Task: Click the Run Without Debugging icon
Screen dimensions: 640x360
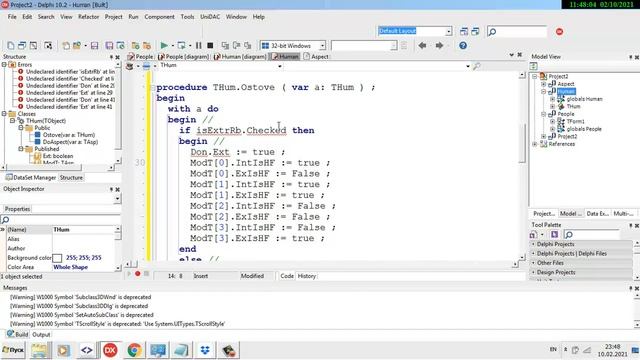Action: (x=181, y=45)
